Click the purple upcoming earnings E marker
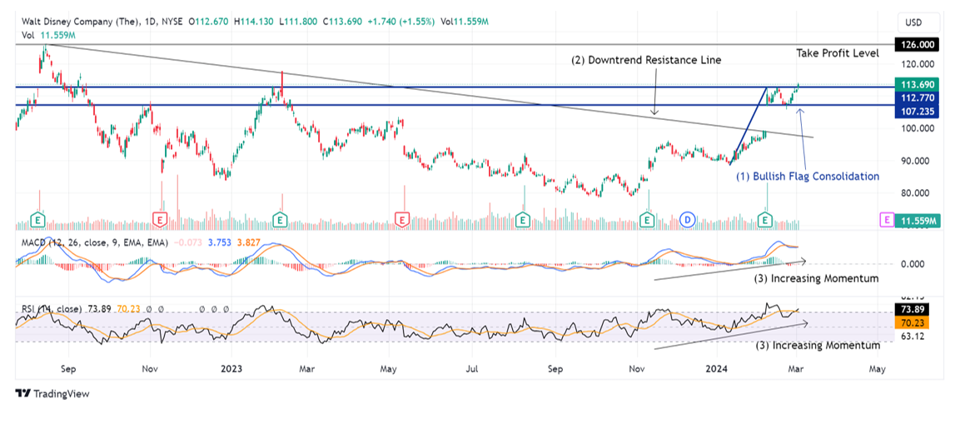Image resolution: width=980 pixels, height=424 pixels. coord(886,220)
